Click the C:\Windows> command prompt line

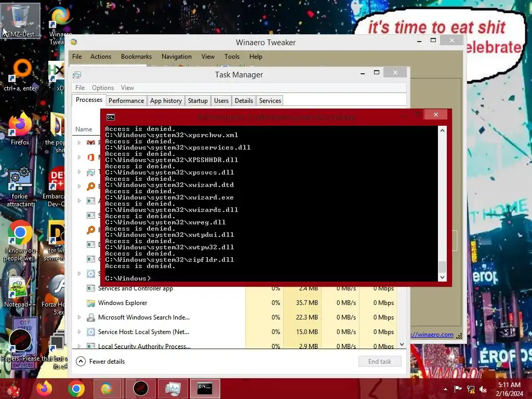pos(128,278)
